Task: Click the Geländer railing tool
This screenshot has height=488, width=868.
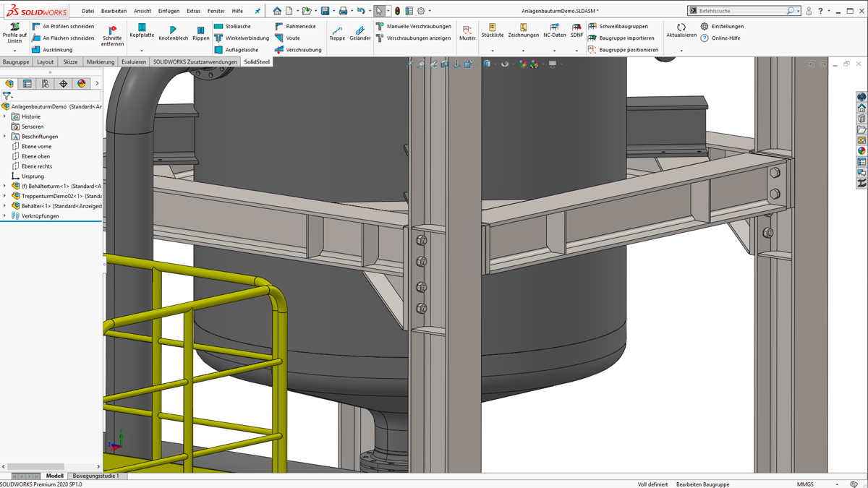Action: [359, 30]
